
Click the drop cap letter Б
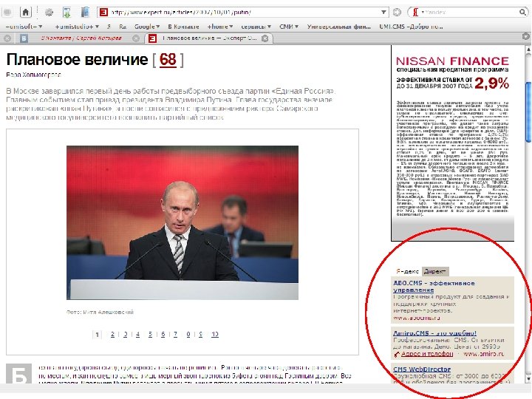tap(18, 375)
